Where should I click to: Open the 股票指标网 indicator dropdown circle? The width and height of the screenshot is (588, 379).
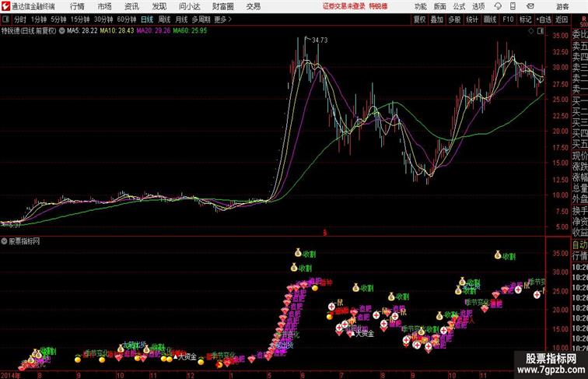point(4,241)
